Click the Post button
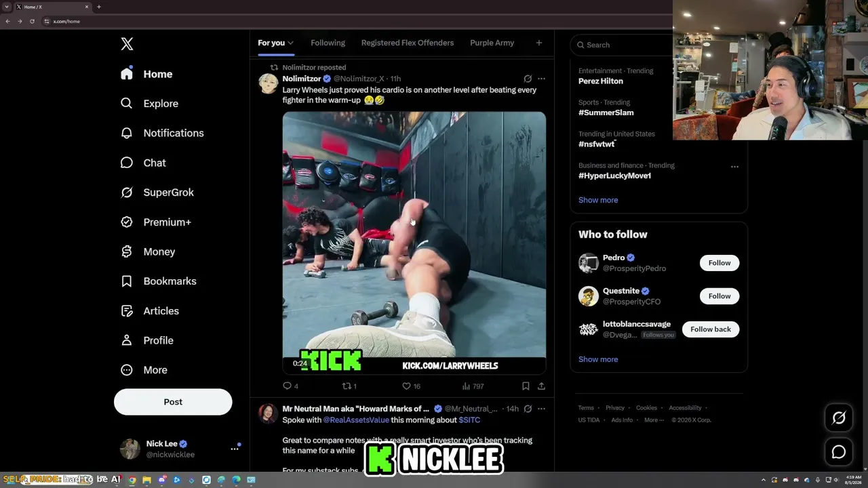Screen dimensions: 868x488 point(173,402)
